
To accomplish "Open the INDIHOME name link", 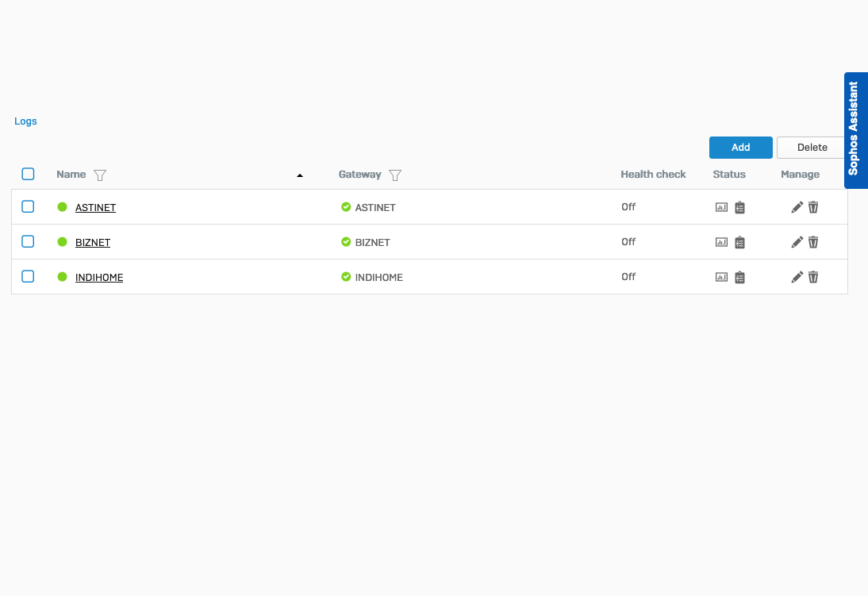I will [x=99, y=278].
